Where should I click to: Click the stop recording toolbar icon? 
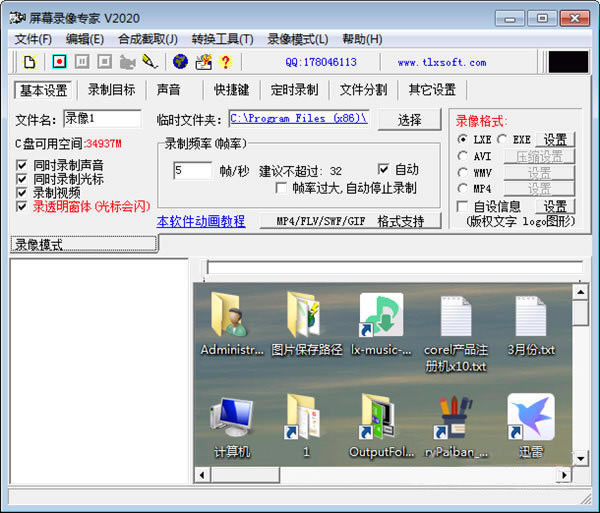(x=104, y=62)
